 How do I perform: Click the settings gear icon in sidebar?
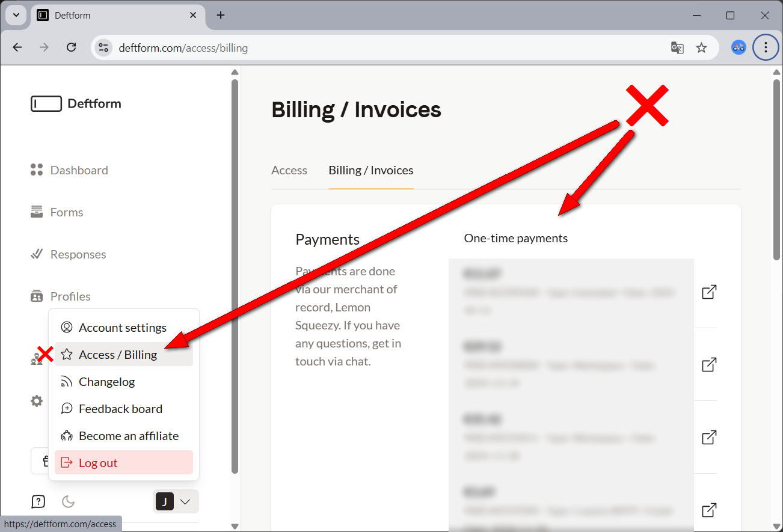coord(37,401)
